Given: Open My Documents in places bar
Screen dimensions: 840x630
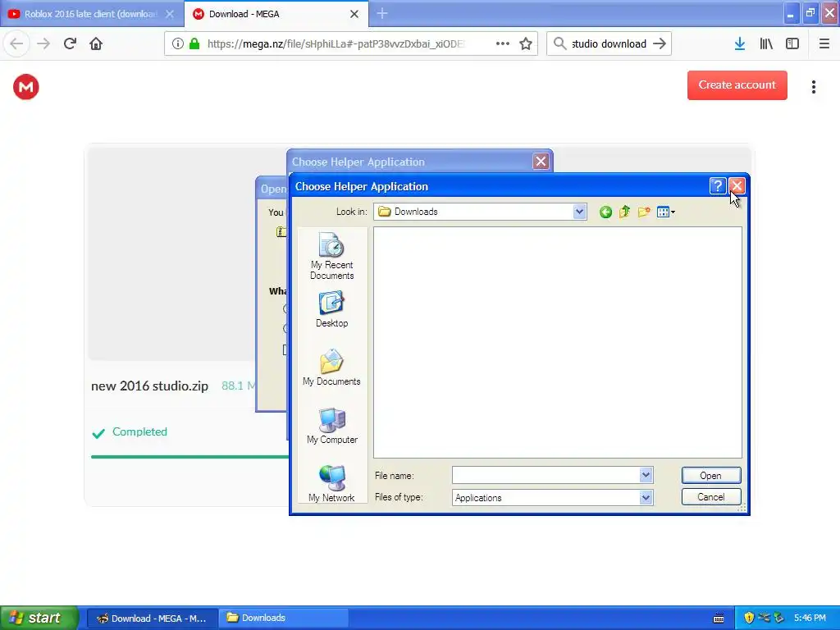Looking at the screenshot, I should 331,367.
